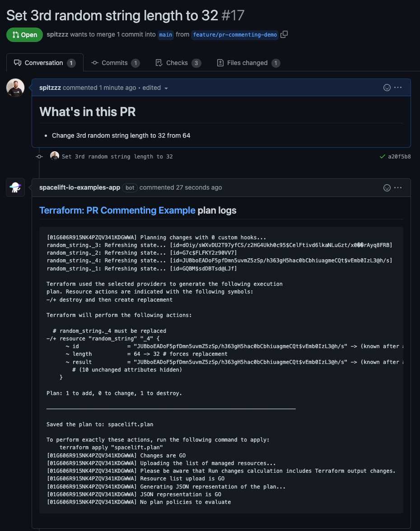The image size is (420, 531).
Task: Open spitzzz's avatar on the first comment
Action: (15, 87)
